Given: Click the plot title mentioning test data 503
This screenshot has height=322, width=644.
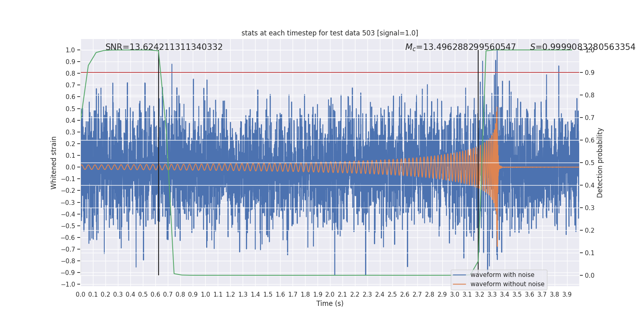Looking at the screenshot, I should click(x=330, y=33).
